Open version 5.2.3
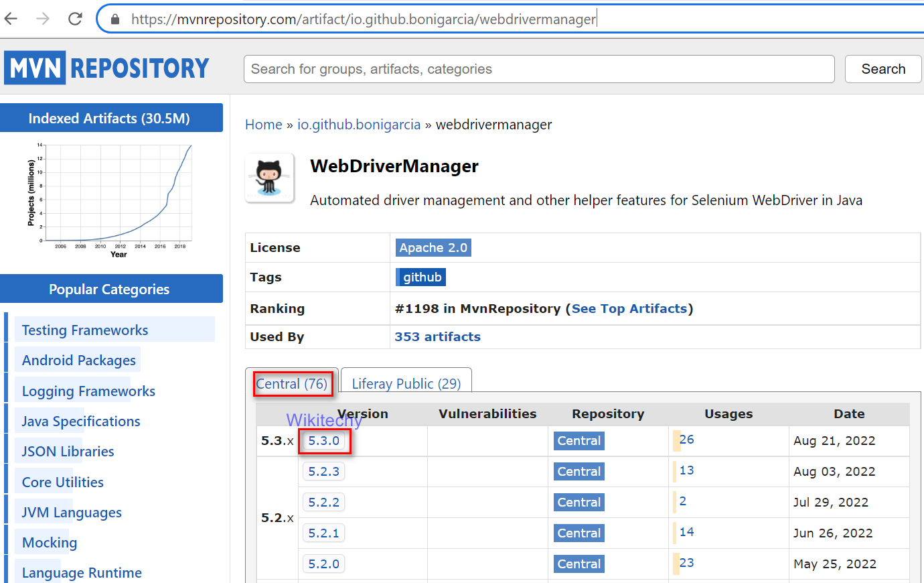924x583 pixels. tap(324, 472)
